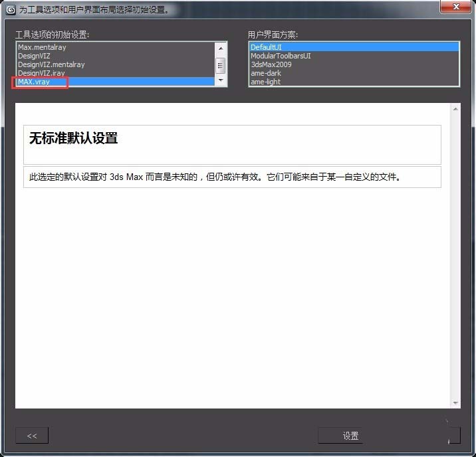Image resolution: width=476 pixels, height=457 pixels.
Task: Choose DesignVIZ.iray defaults entry
Action: coord(116,73)
